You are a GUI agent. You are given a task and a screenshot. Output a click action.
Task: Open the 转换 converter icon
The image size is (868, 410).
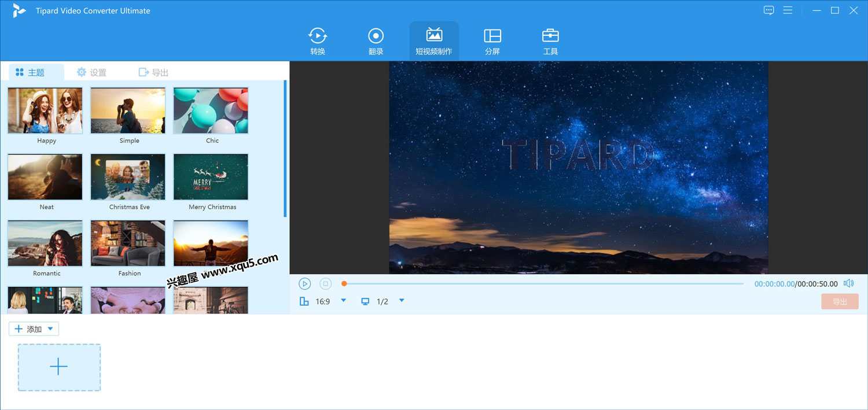[x=318, y=36]
